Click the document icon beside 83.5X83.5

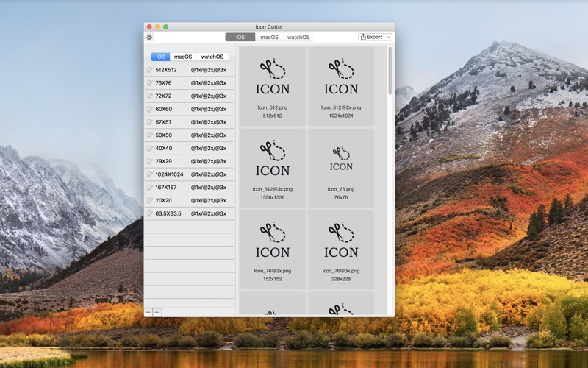[x=150, y=213]
